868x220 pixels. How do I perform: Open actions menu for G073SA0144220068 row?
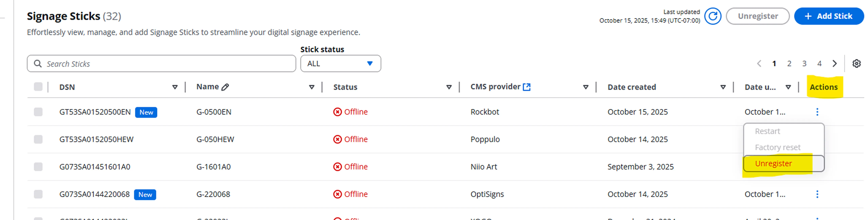817,194
